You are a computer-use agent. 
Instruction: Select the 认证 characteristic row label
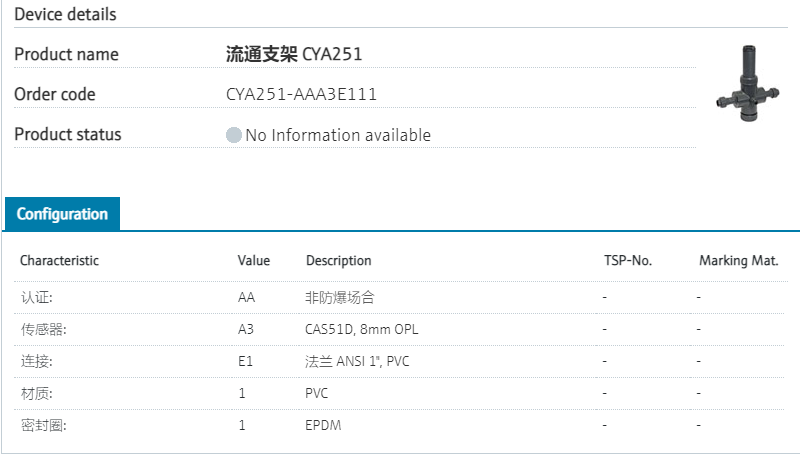(37, 297)
